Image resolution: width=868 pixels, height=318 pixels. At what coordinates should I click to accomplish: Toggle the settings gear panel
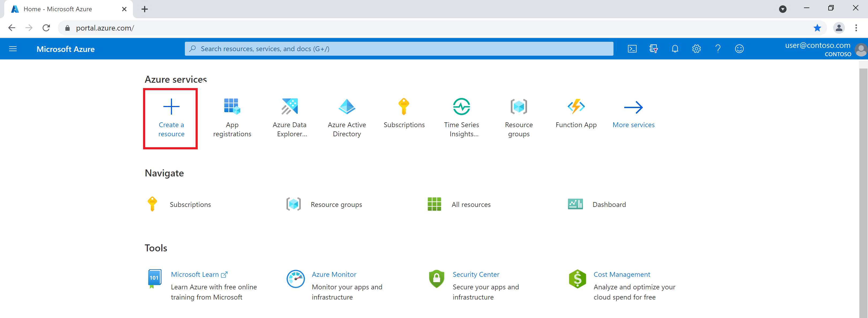click(x=696, y=49)
